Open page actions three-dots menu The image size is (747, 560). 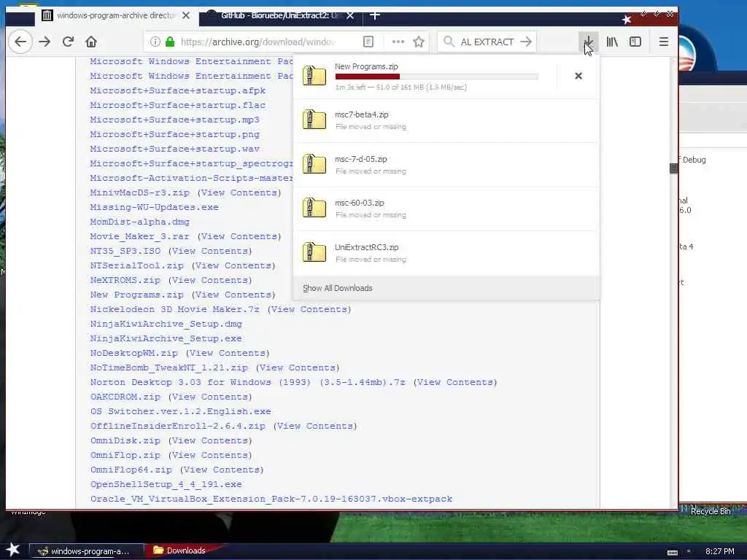(x=398, y=42)
